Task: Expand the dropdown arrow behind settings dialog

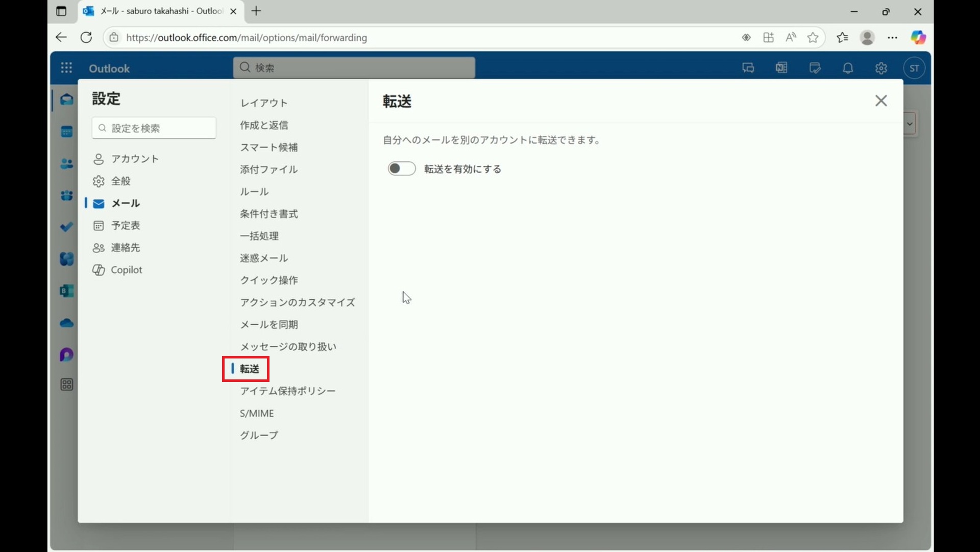Action: (910, 124)
